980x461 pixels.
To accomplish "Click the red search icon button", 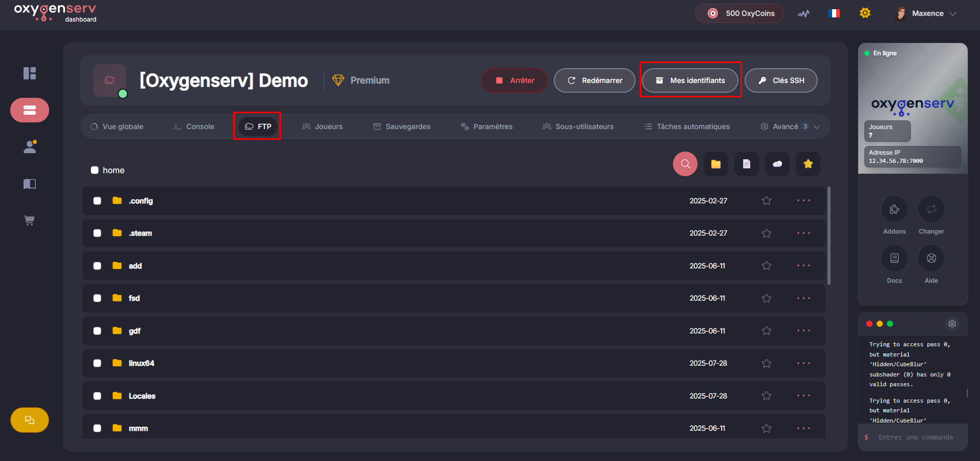I will point(685,164).
